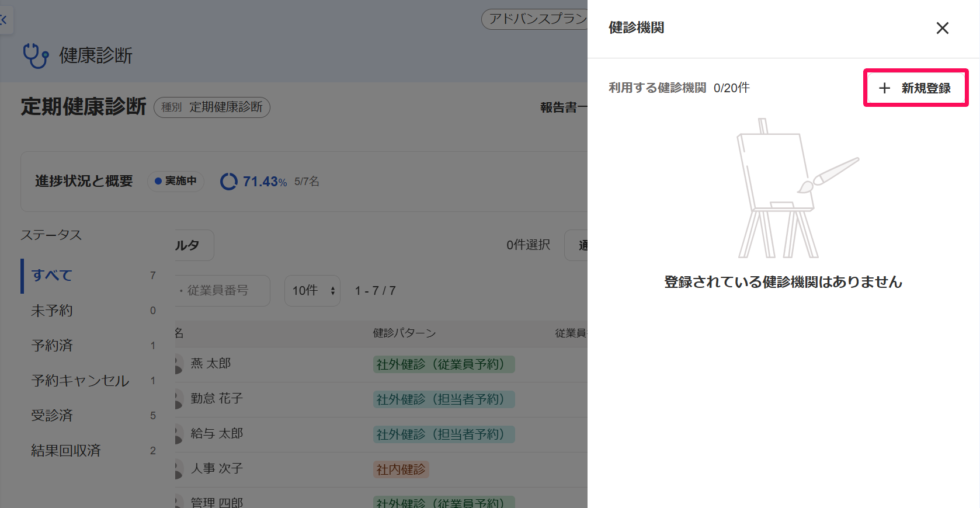This screenshot has height=508, width=980.
Task: Click the 1 - 7 / 7 pagination text
Action: pos(376,291)
